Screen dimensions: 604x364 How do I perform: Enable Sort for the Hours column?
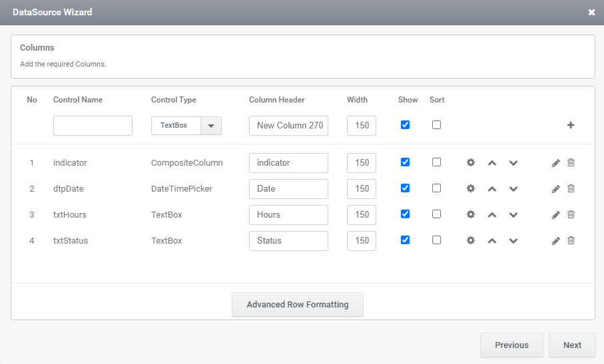[436, 214]
